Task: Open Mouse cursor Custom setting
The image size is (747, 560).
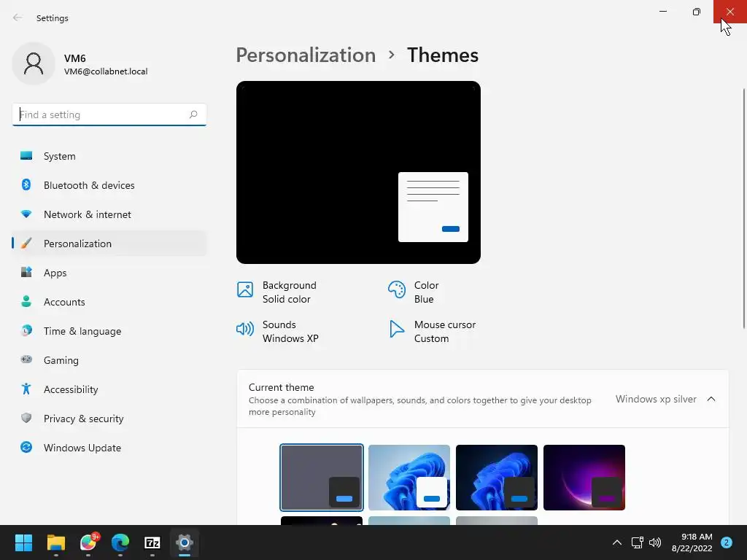Action: coord(432,332)
